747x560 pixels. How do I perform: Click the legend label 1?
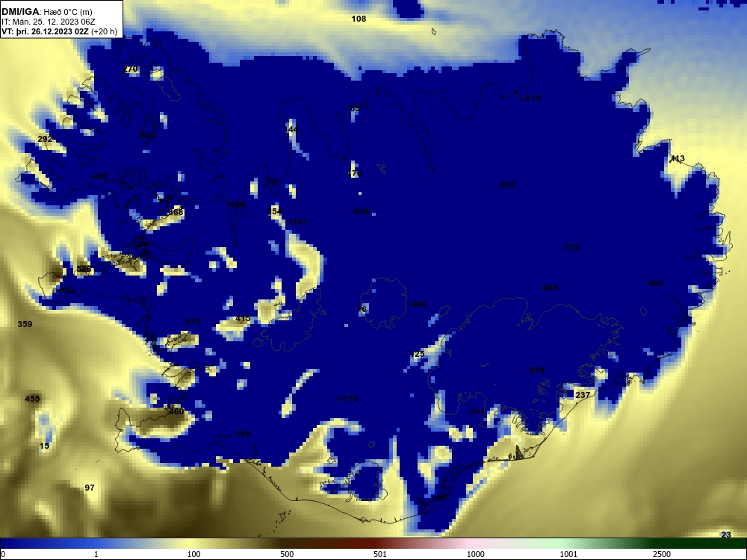[96, 554]
